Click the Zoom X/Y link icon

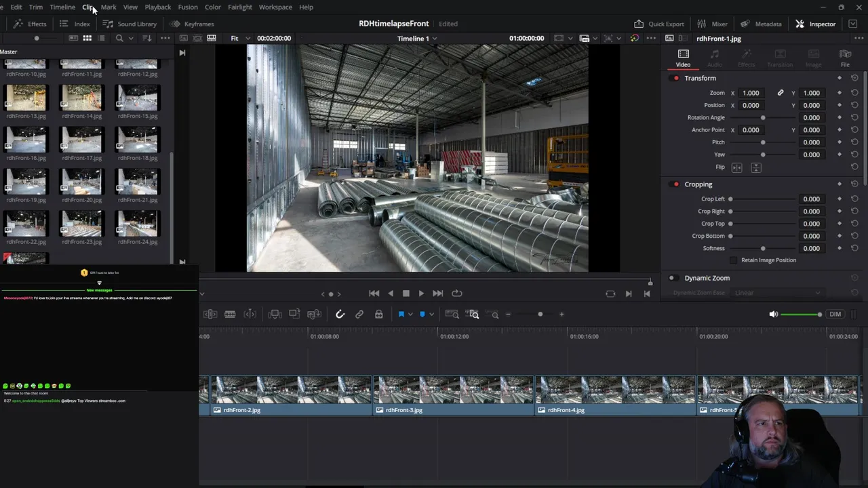(x=781, y=93)
